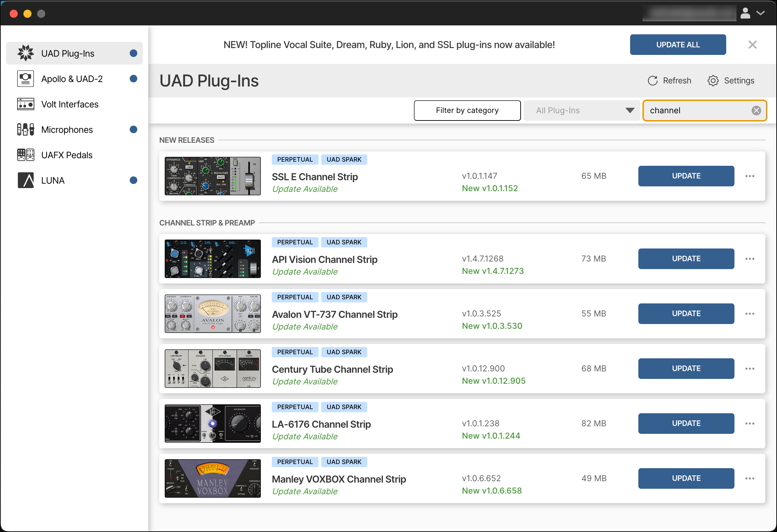The width and height of the screenshot is (777, 532).
Task: Dismiss the new plug-ins announcement banner
Action: coord(753,45)
